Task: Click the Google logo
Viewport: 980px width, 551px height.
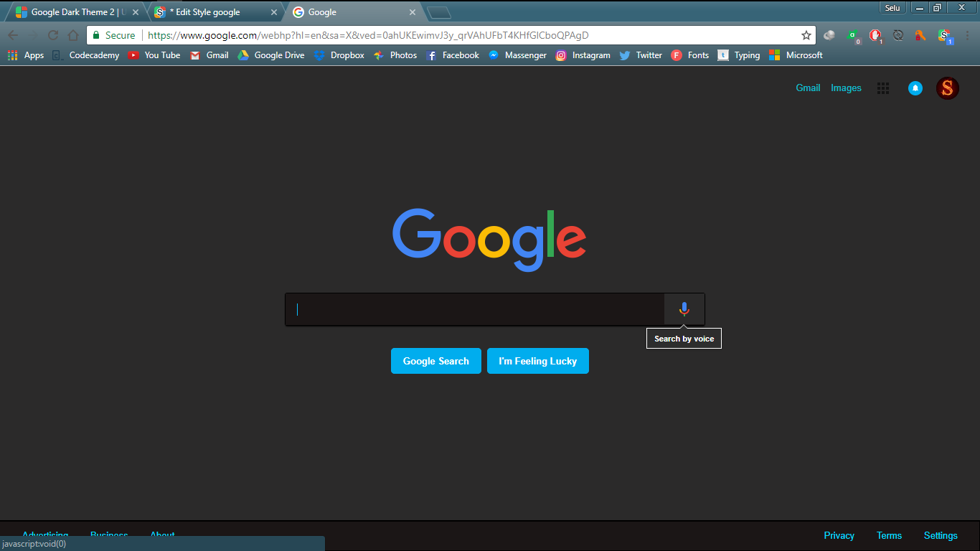Action: pos(489,240)
